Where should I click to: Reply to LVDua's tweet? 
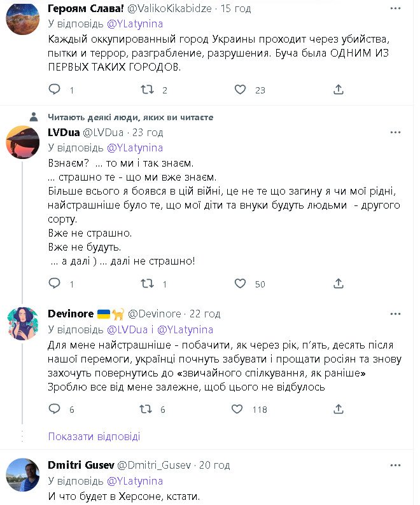coord(55,284)
